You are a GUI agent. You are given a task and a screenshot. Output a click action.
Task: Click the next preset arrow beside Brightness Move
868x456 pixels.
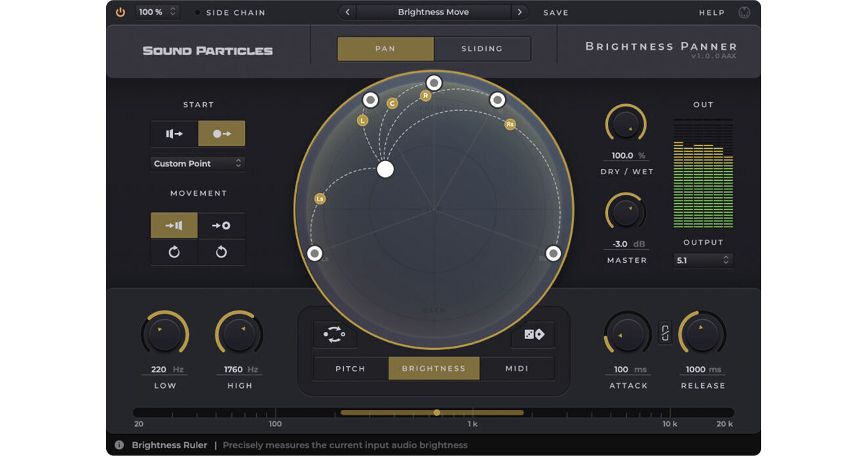pos(519,12)
